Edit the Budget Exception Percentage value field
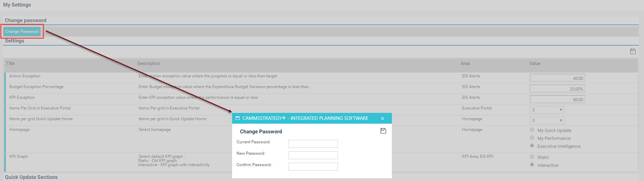Image resolution: width=644 pixels, height=181 pixels. (557, 89)
